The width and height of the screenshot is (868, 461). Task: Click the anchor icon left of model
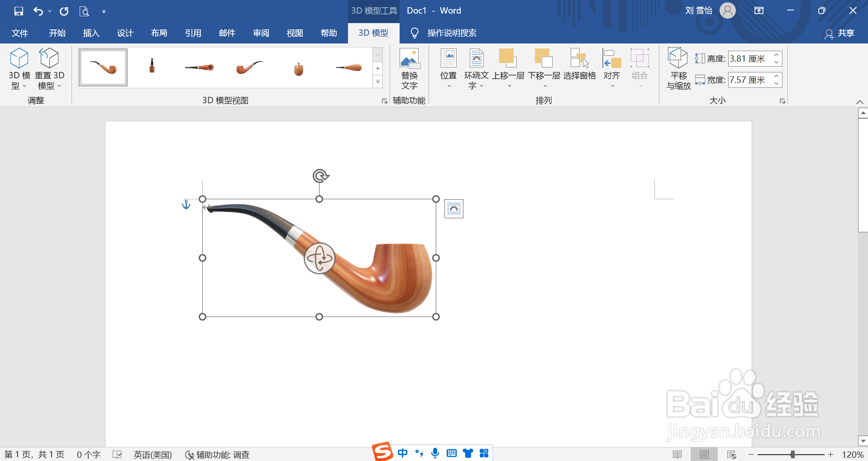(x=186, y=205)
